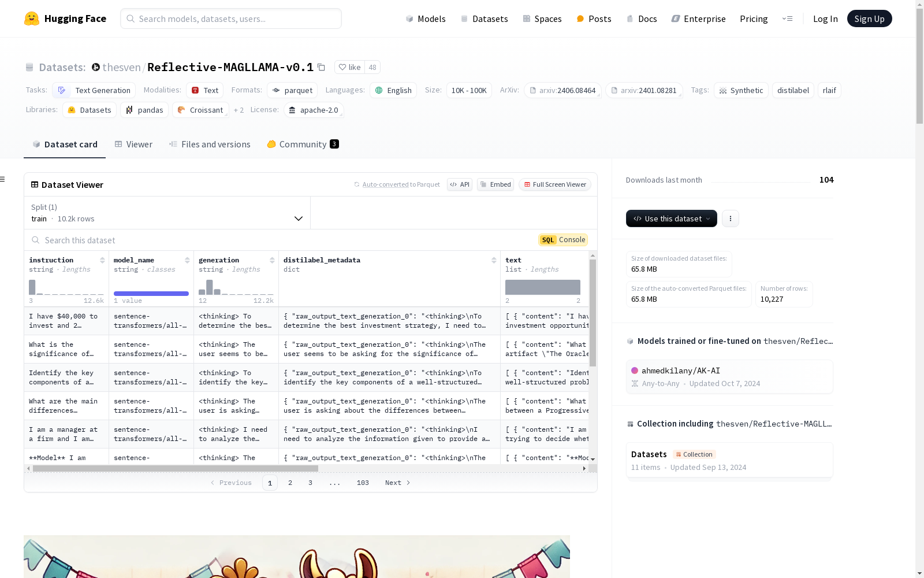Image resolution: width=924 pixels, height=578 pixels.
Task: Go to Next page of rows
Action: [x=398, y=483]
